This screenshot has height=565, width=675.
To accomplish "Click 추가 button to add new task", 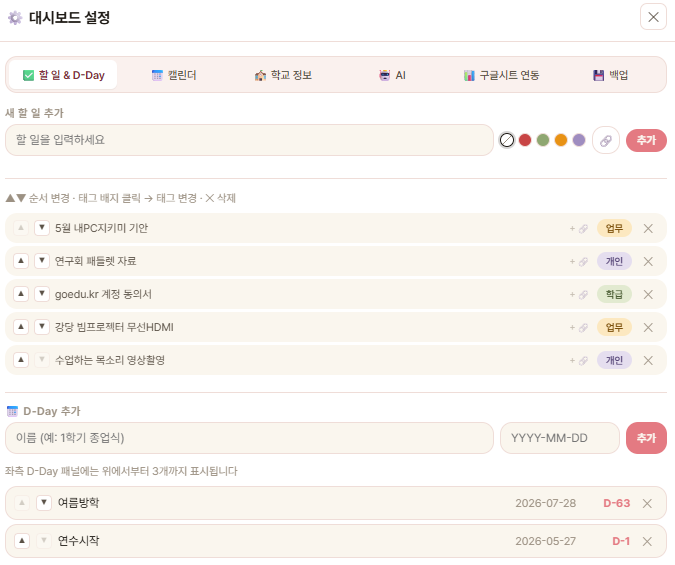I will [x=646, y=140].
